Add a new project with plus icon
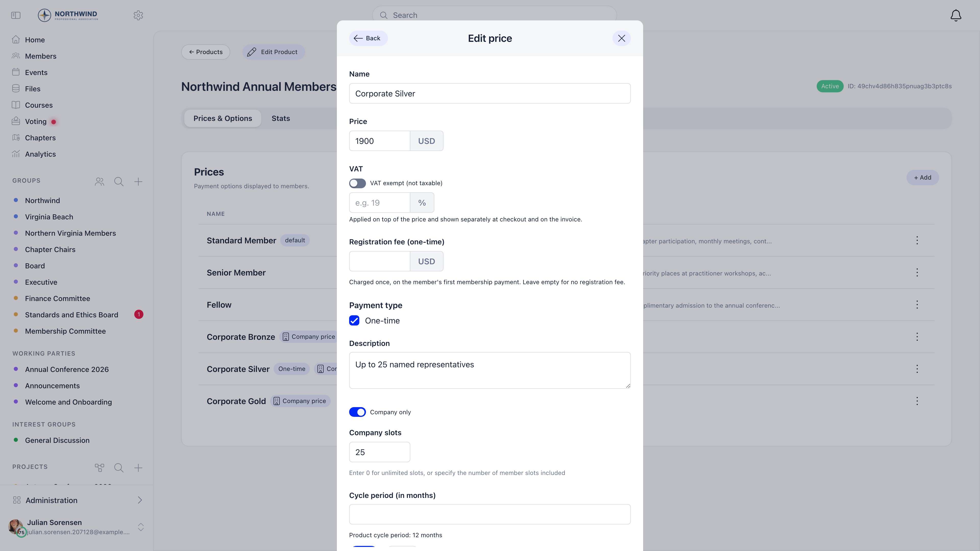The height and width of the screenshot is (551, 980). (138, 468)
